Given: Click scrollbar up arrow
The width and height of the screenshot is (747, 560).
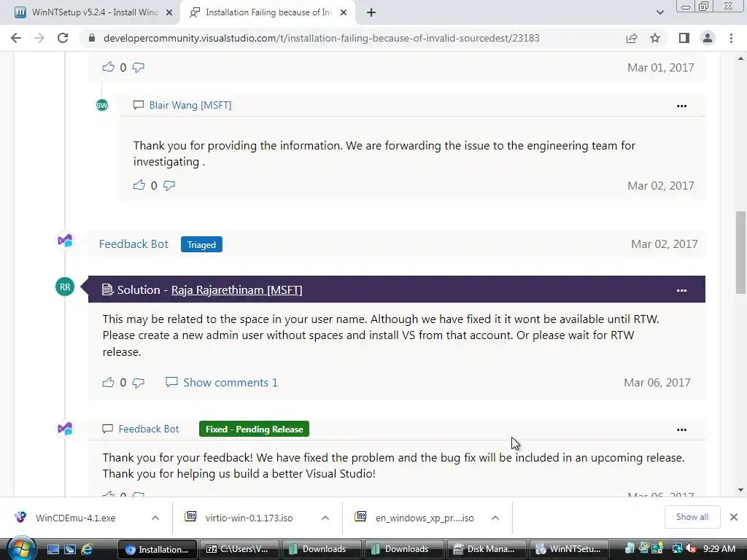Looking at the screenshot, I should (x=740, y=58).
